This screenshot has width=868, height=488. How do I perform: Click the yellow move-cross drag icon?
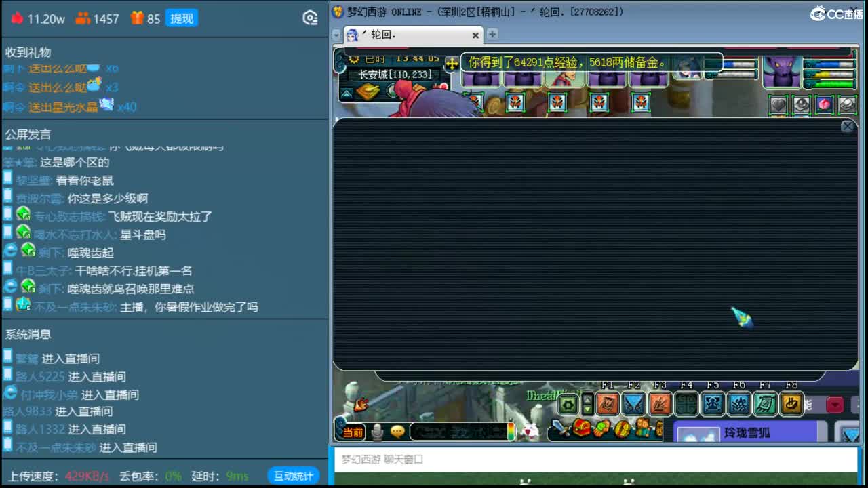[452, 64]
